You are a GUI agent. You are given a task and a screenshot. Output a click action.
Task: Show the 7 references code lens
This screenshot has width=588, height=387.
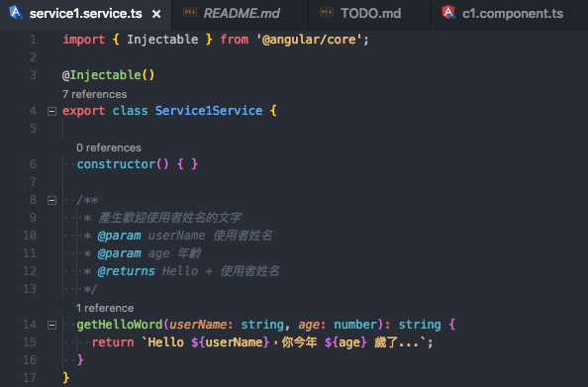(94, 94)
